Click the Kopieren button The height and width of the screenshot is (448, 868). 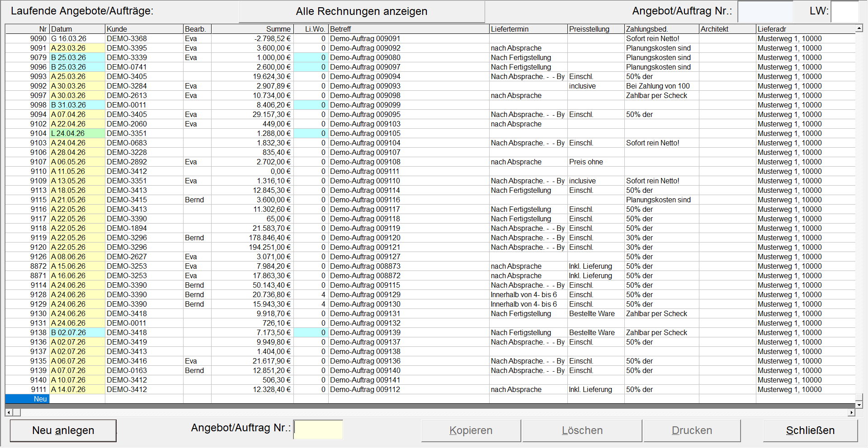[471, 430]
